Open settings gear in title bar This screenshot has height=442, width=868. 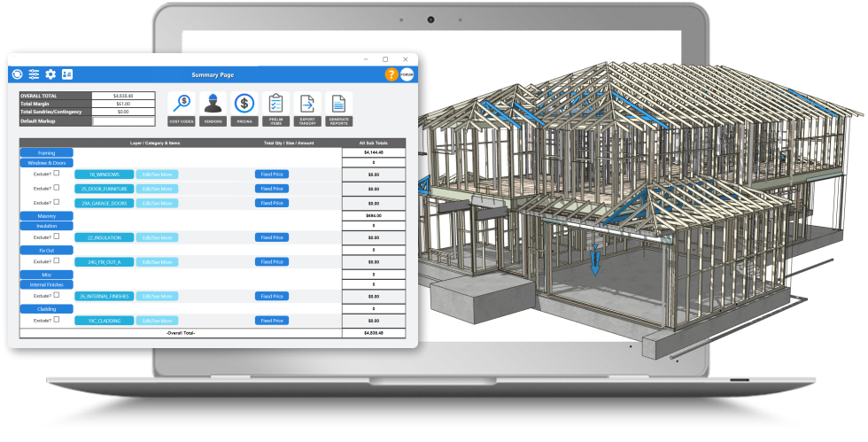[x=50, y=74]
